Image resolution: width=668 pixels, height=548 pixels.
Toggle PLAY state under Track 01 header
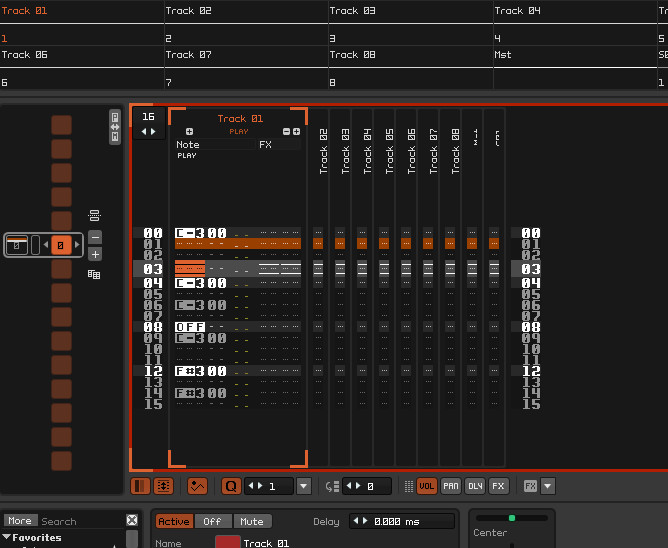239,132
